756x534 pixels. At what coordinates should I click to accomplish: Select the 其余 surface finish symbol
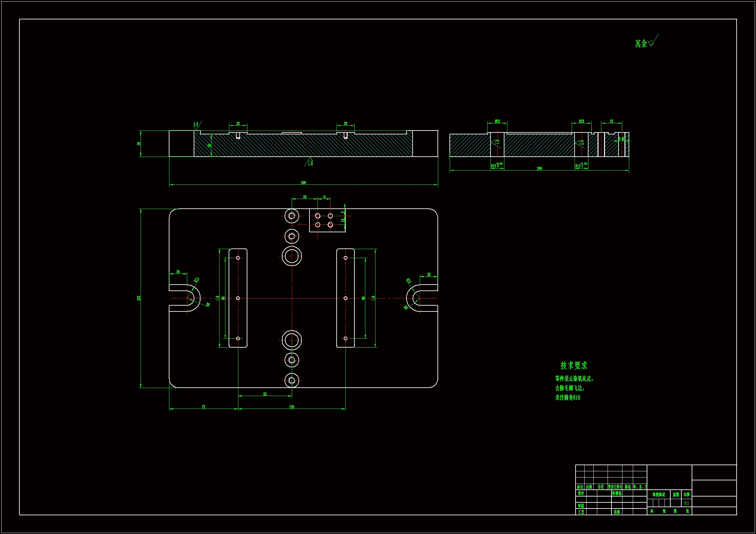pyautogui.click(x=646, y=43)
